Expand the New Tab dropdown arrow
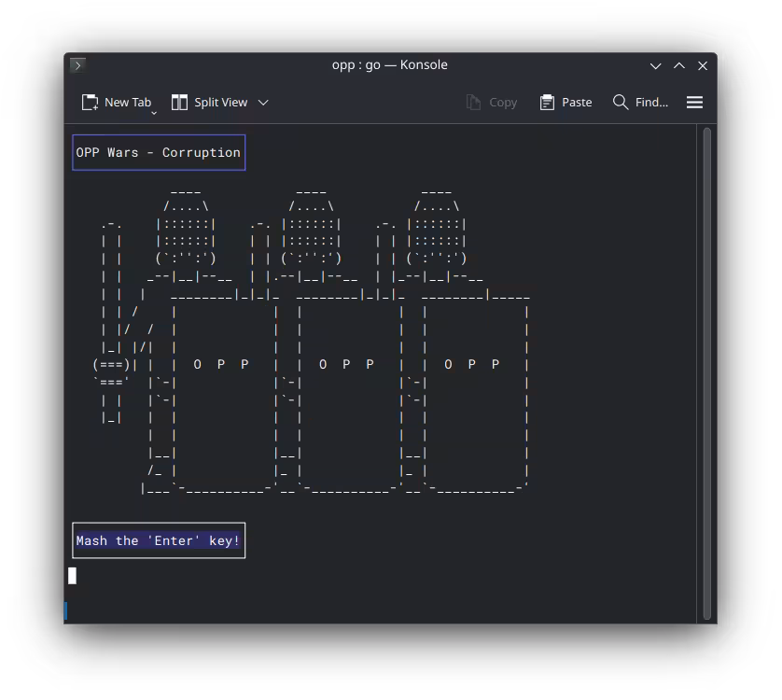Viewport: 782px width, 700px height. [x=154, y=113]
